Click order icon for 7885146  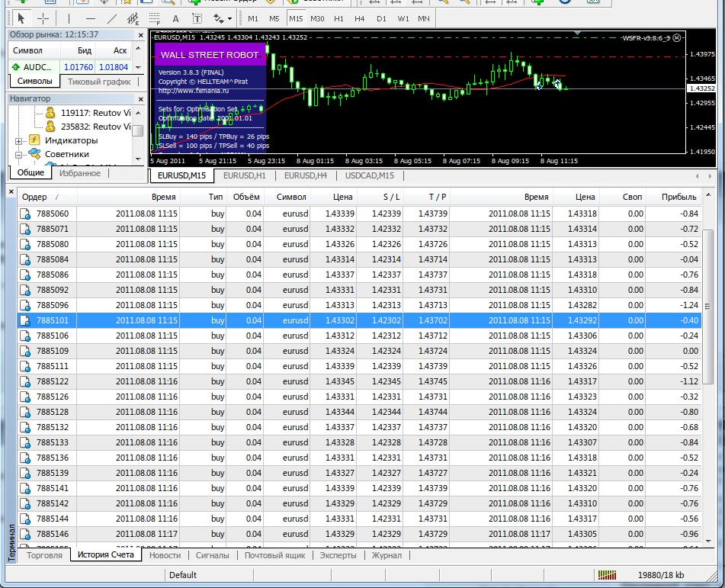pos(25,535)
